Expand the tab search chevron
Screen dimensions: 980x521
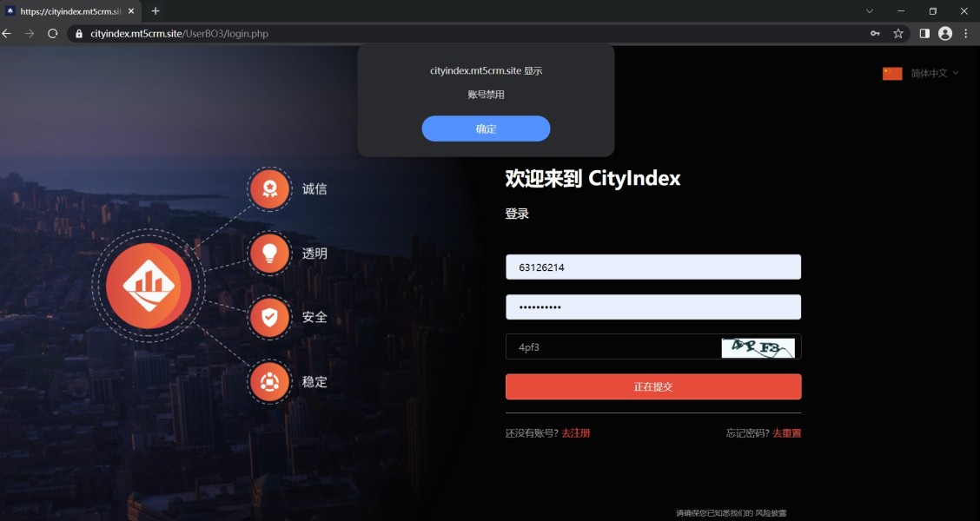click(870, 11)
